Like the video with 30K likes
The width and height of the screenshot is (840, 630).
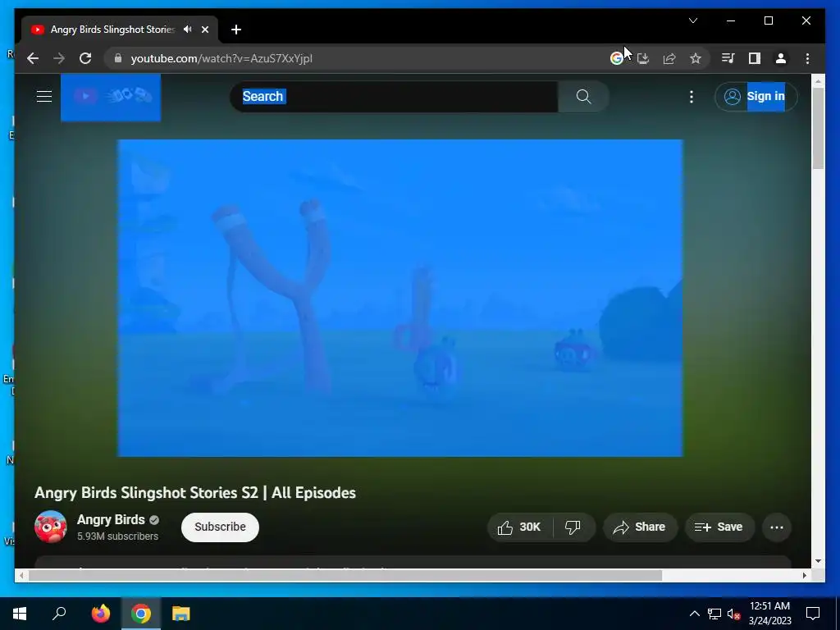coord(519,527)
